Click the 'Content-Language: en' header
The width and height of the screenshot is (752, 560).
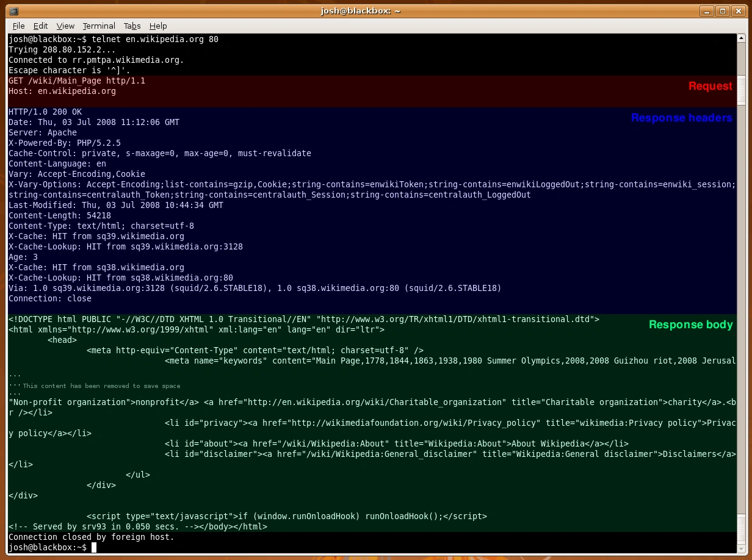point(57,163)
